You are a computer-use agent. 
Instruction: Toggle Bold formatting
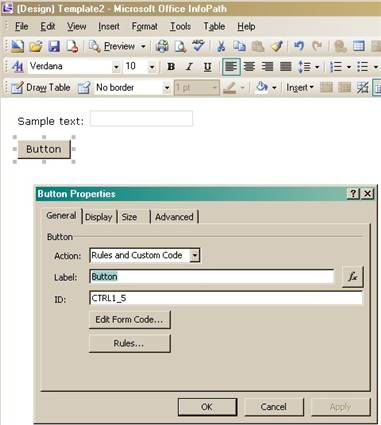point(171,67)
